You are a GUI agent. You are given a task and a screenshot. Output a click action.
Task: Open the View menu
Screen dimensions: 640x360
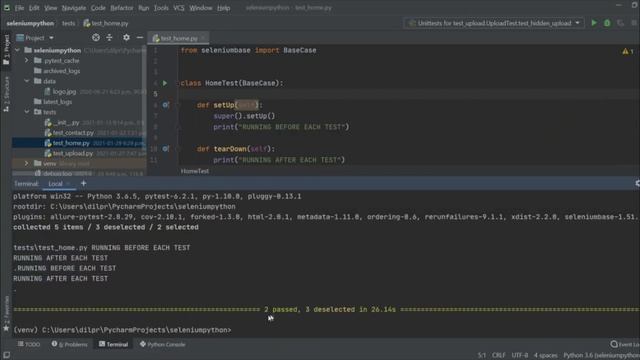pos(51,8)
